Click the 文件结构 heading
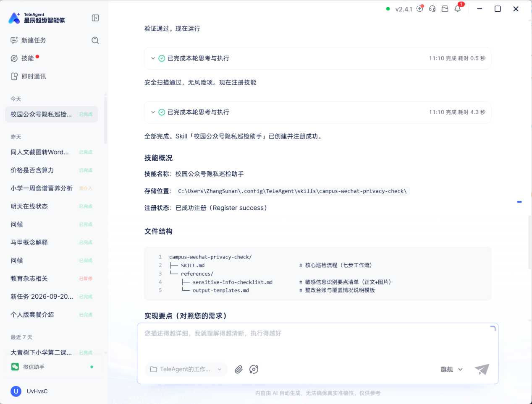This screenshot has width=532, height=404. click(x=158, y=232)
